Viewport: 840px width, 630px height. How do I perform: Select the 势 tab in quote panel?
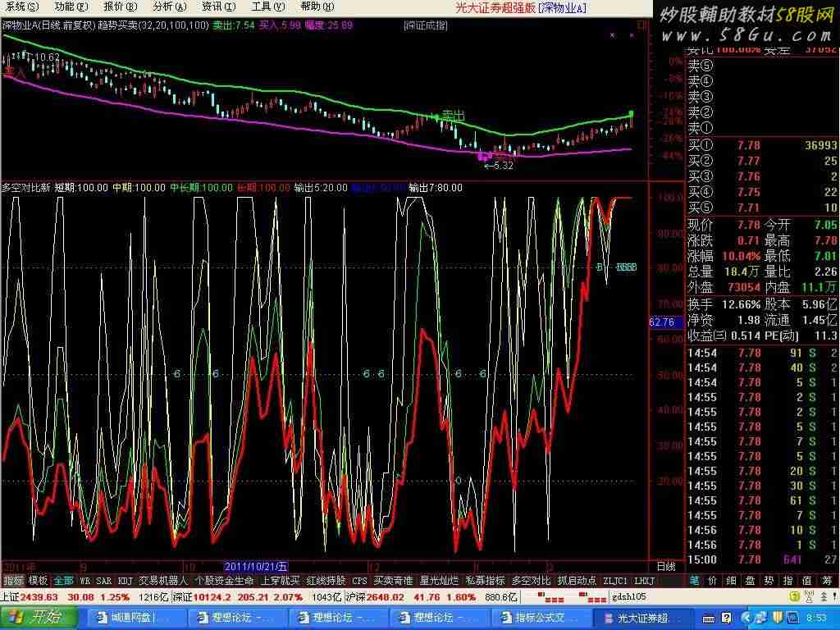pos(769,580)
